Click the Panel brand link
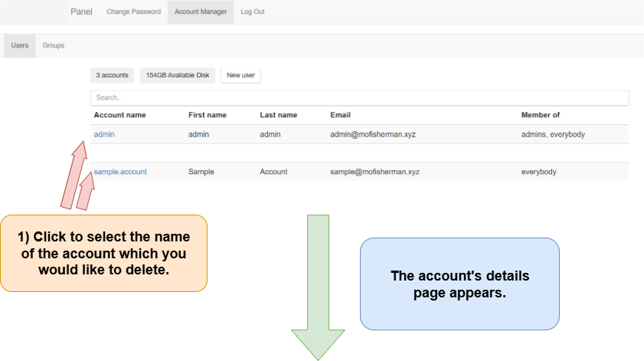 [x=81, y=11]
